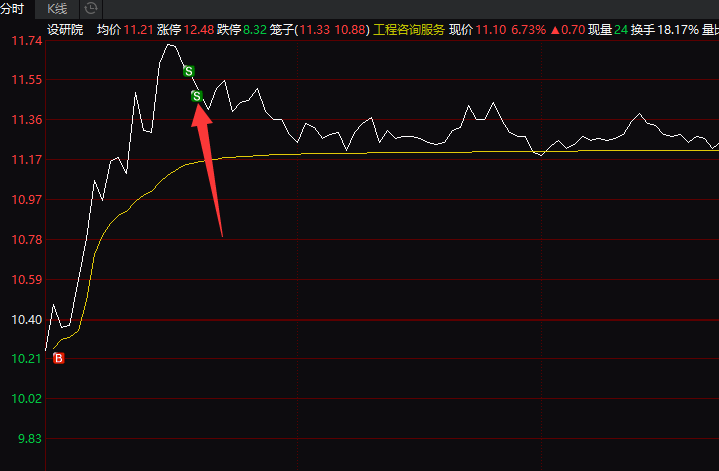Click the stock name 设研院

[65, 30]
